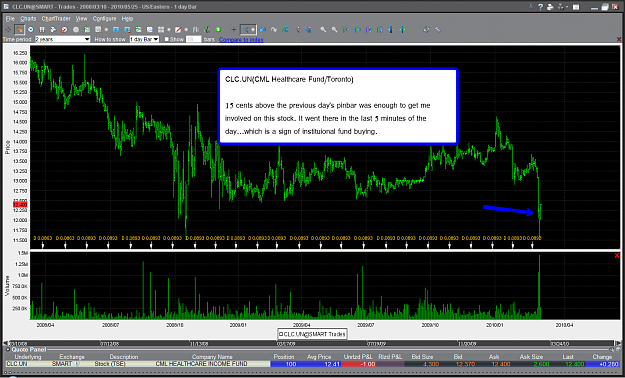This screenshot has width=625, height=378.
Task: Click the second magnifier zoom-out icon
Action: click(334, 30)
